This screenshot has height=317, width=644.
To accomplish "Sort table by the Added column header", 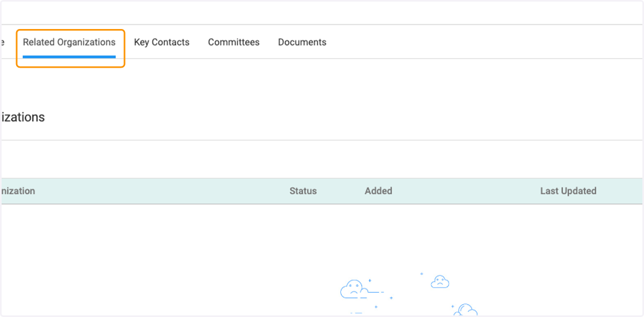I will 378,191.
